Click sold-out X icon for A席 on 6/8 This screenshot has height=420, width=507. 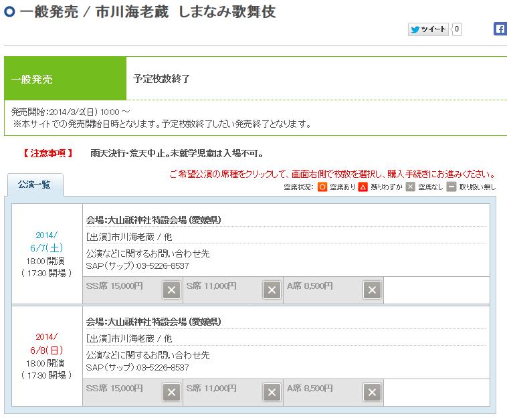pos(372,391)
